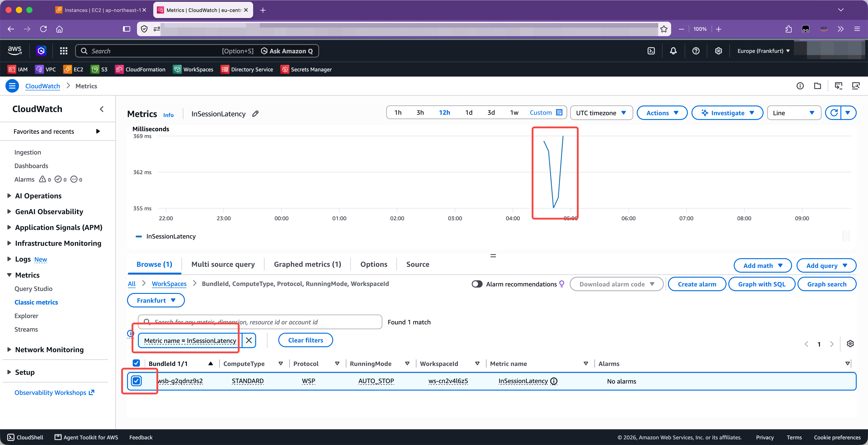Screen dimensions: 868x445
Task: Select the 1h time range
Action: click(398, 112)
